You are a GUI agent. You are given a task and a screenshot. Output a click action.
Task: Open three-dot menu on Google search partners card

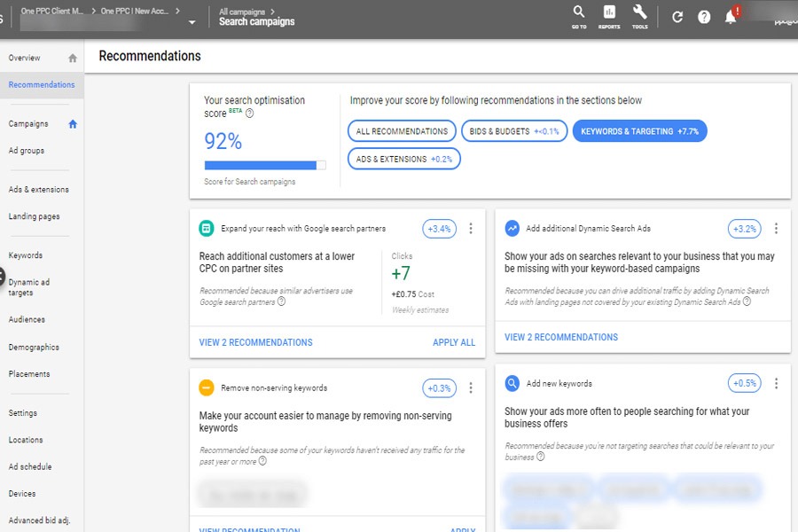(471, 229)
